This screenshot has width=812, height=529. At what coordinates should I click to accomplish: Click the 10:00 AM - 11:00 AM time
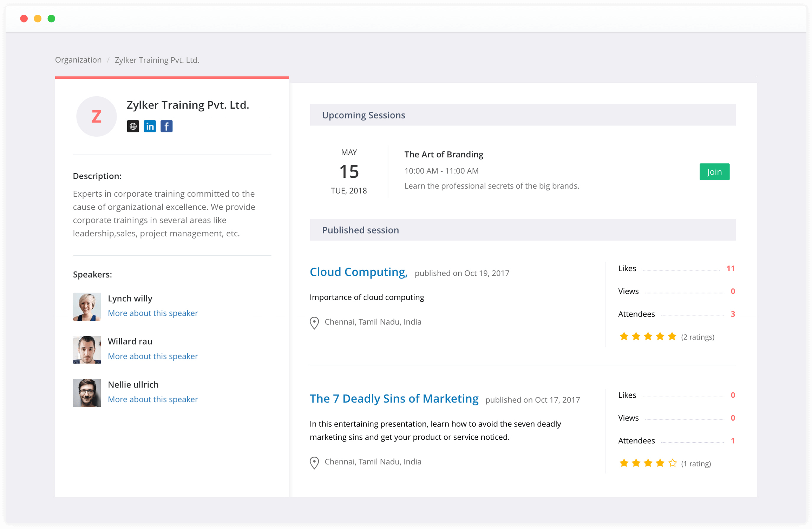coord(441,171)
